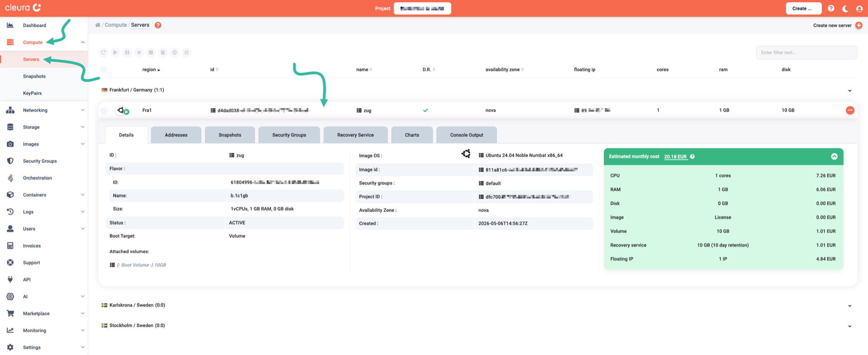The image size is (868, 355).
Task: Sort the table by id column
Action: point(214,70)
